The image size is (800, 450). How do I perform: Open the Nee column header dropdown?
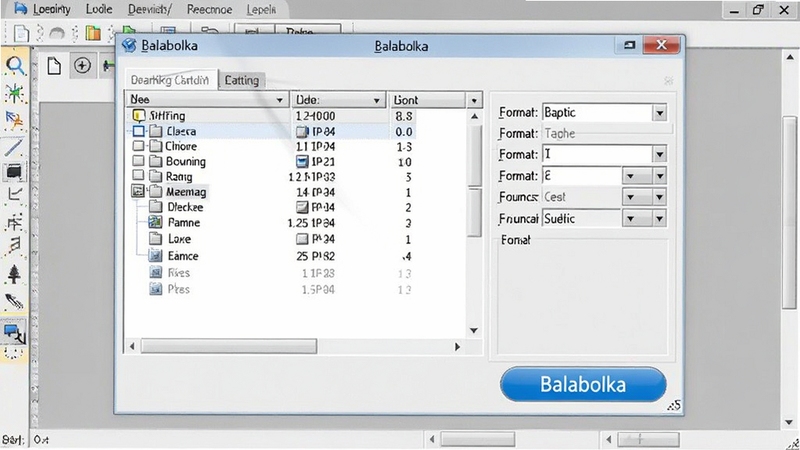[280, 100]
